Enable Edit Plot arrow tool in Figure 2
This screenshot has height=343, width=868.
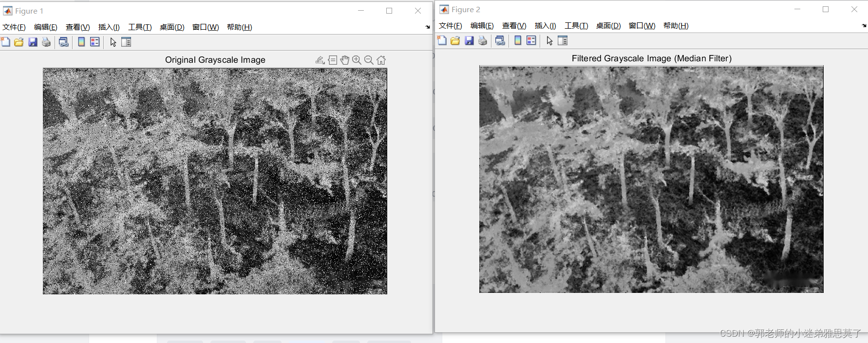coord(549,41)
